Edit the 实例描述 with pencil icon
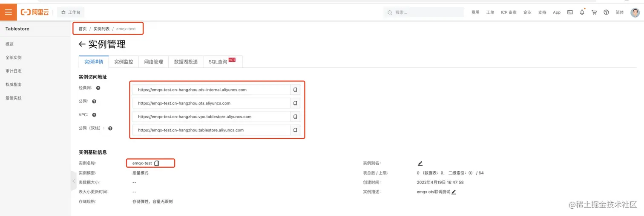The width and height of the screenshot is (644, 216). tap(454, 192)
